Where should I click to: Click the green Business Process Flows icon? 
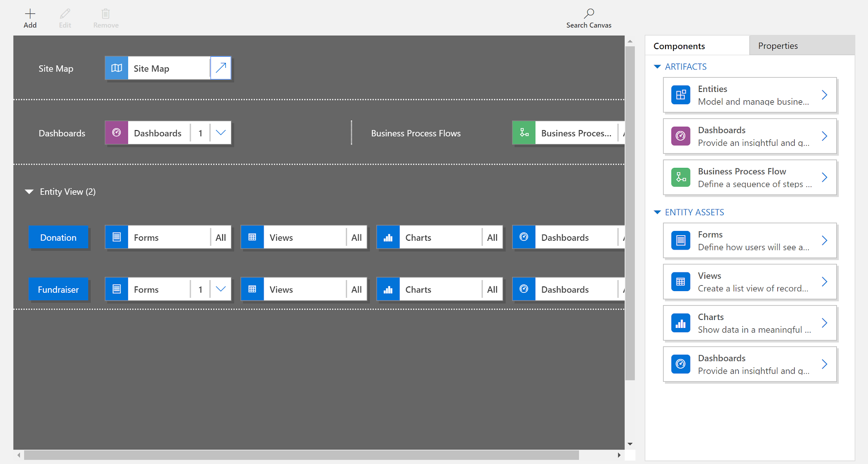(x=524, y=133)
